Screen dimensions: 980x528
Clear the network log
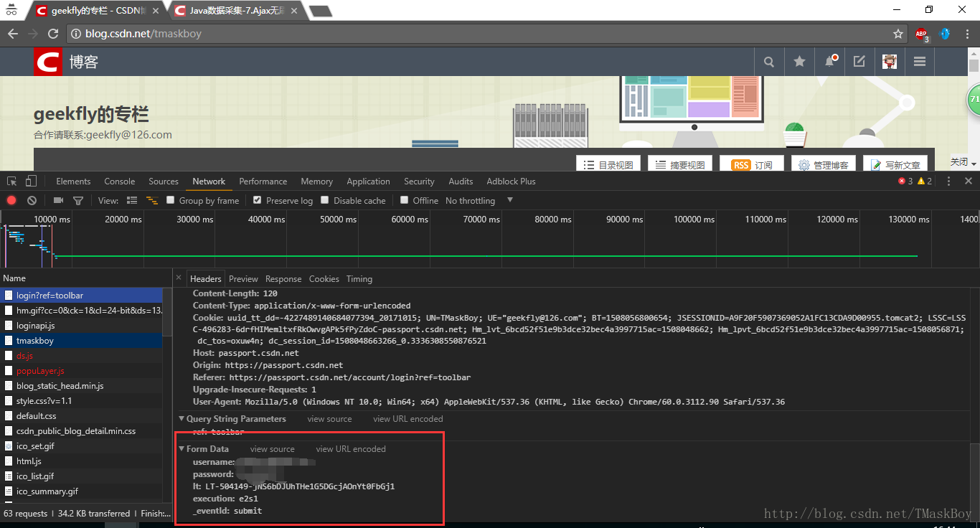point(32,201)
